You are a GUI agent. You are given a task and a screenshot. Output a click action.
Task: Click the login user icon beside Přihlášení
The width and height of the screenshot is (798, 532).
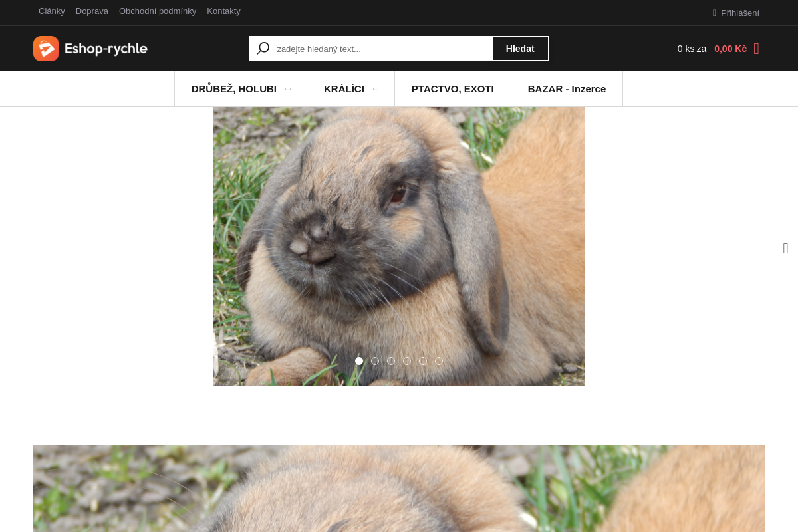click(x=714, y=13)
